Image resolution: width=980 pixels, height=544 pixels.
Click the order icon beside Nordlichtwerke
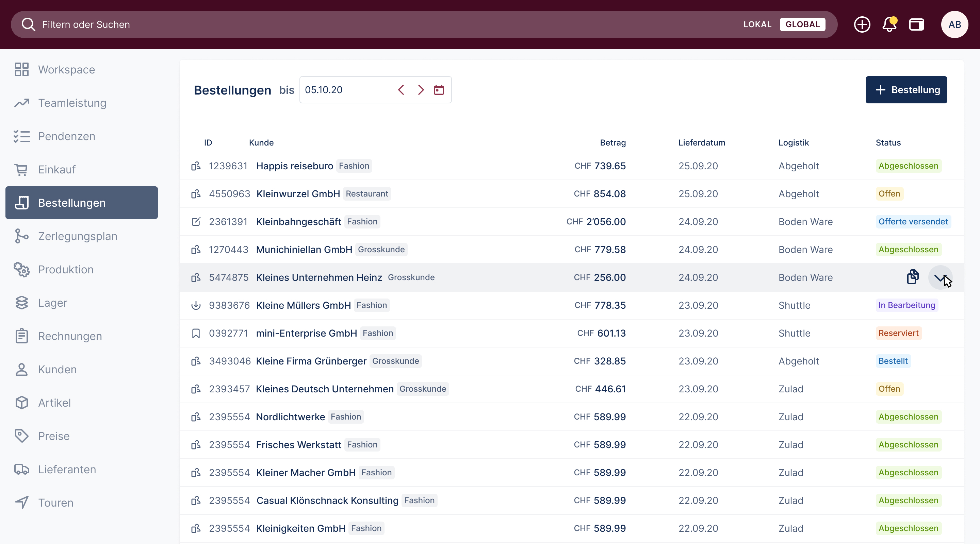click(196, 417)
